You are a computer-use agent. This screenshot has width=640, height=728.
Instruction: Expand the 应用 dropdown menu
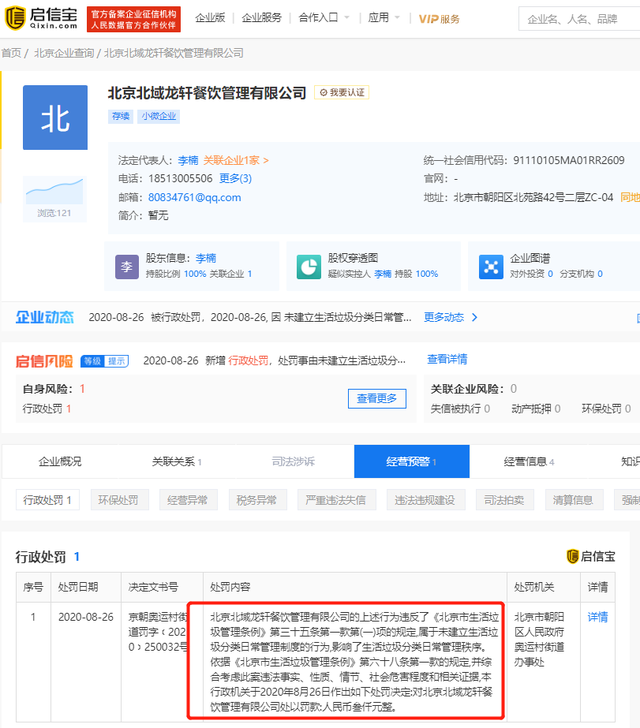click(x=381, y=18)
